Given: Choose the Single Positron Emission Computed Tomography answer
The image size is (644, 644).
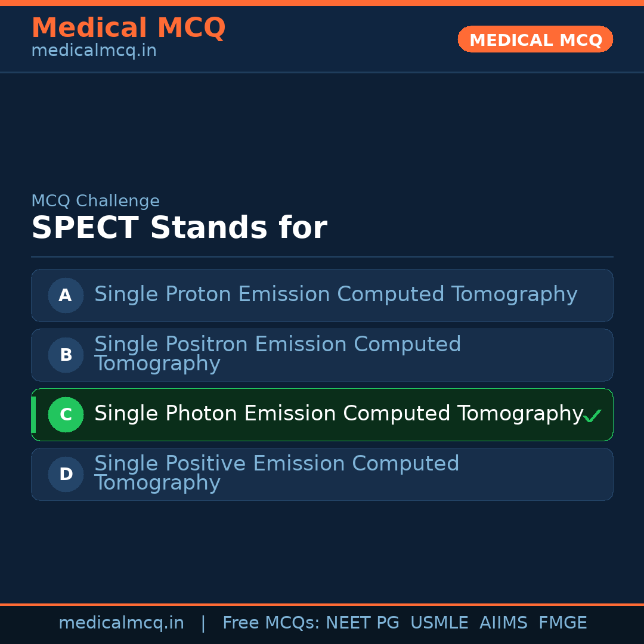Looking at the screenshot, I should [x=277, y=354].
